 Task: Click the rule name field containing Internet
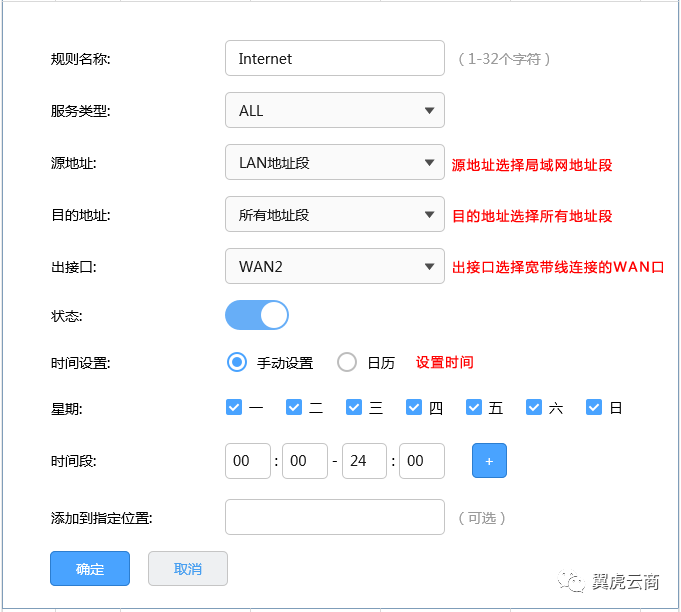click(x=334, y=58)
